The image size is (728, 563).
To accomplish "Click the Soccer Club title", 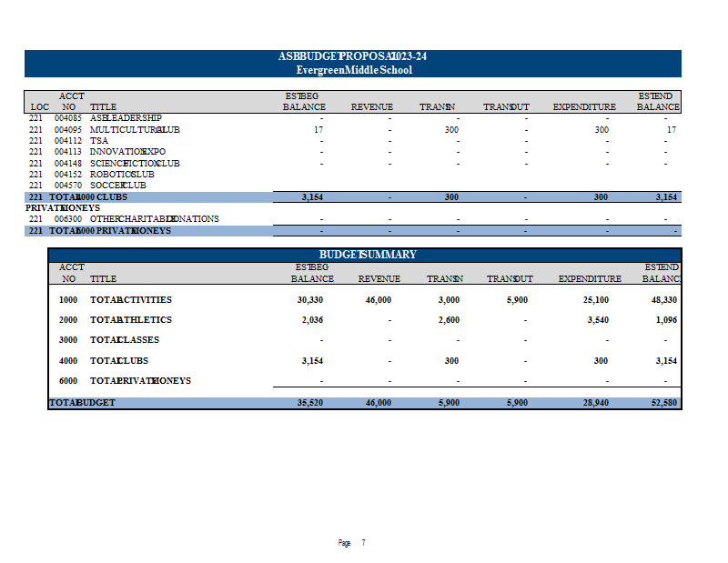I will 118,186.
